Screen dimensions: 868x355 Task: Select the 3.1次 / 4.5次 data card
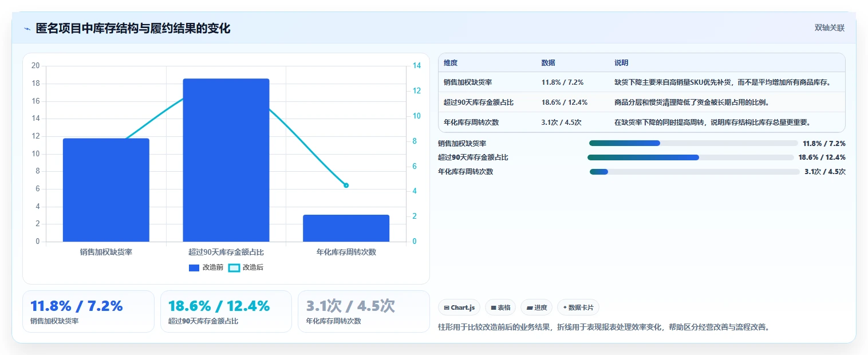pos(364,311)
